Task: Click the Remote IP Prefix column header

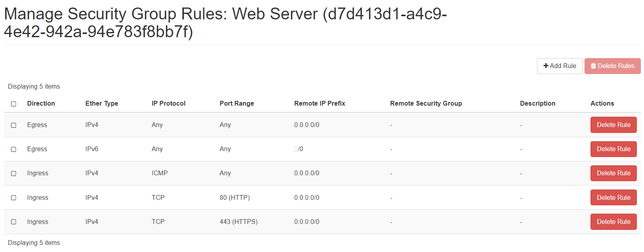Action: point(319,103)
